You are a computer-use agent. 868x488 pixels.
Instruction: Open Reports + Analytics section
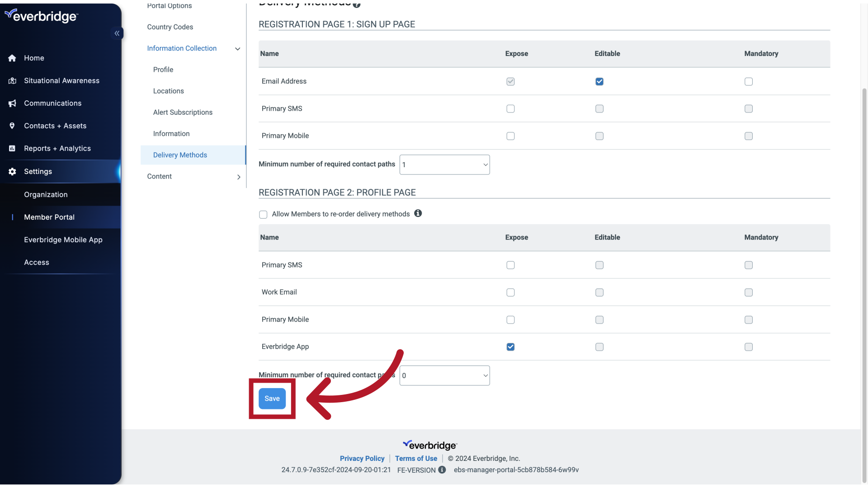click(x=57, y=148)
